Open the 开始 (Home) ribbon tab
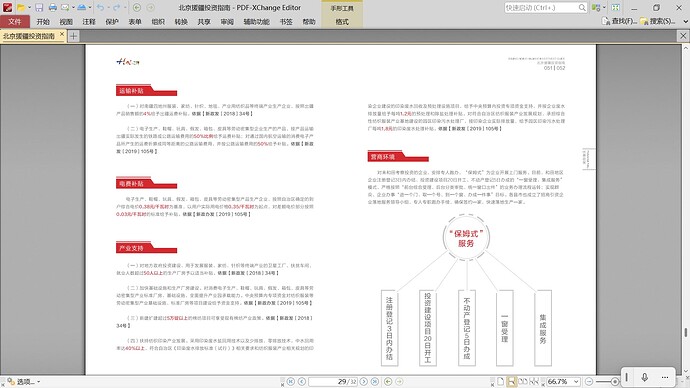This screenshot has height=388, width=690. pos(43,21)
